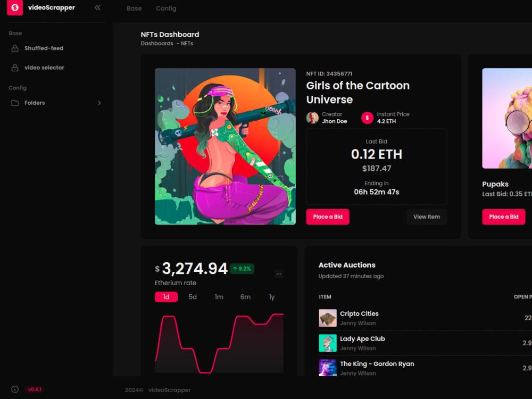
Task: Click the Folders folder icon
Action: click(15, 103)
